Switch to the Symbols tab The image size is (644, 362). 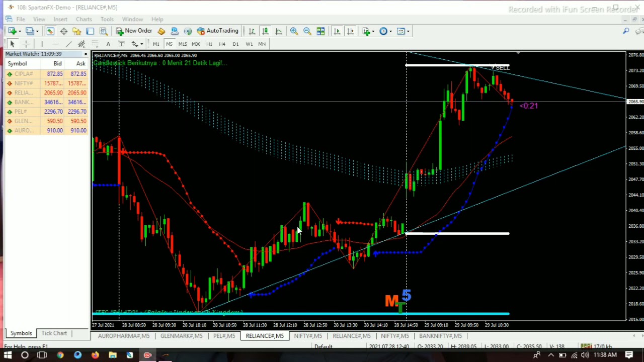point(21,333)
